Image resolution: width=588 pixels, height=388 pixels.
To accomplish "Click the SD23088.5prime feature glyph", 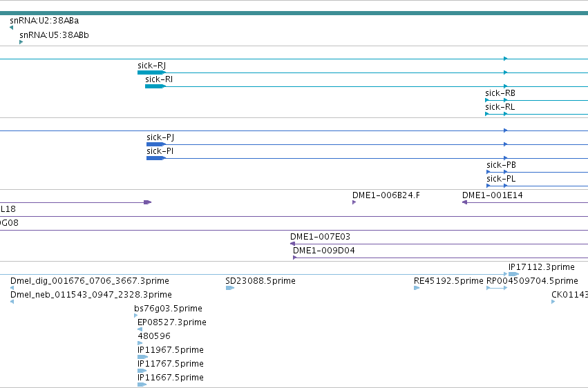I will tap(230, 288).
